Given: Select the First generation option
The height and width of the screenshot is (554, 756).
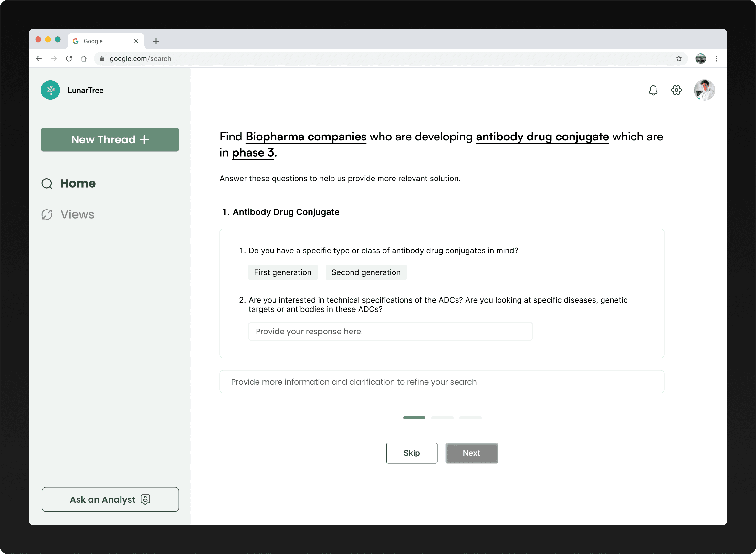Looking at the screenshot, I should click(283, 272).
